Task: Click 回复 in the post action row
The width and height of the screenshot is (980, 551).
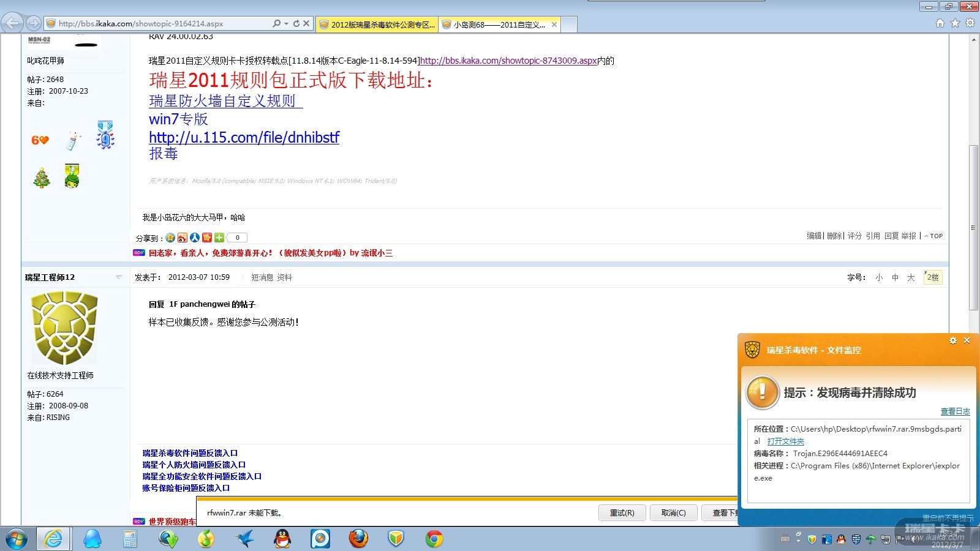Action: (891, 236)
